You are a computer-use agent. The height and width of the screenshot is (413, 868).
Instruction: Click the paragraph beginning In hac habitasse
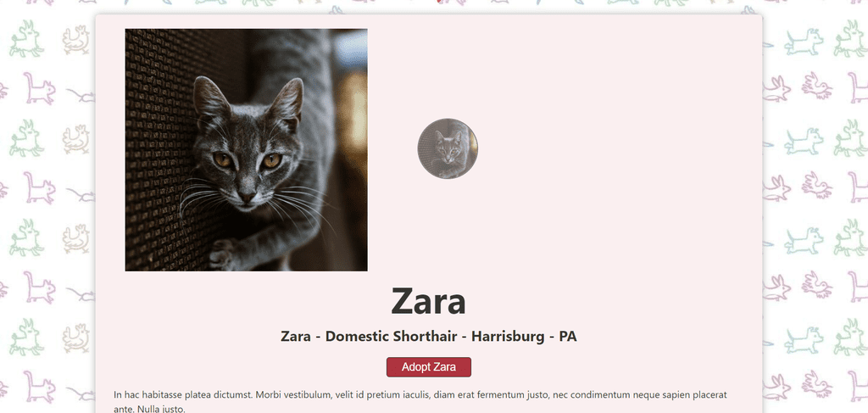coord(420,402)
